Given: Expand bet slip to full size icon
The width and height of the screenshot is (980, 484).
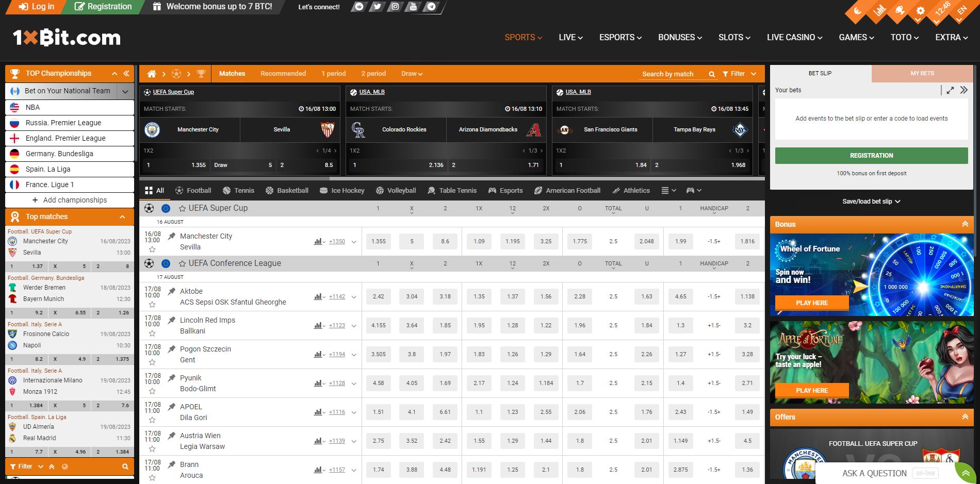Looking at the screenshot, I should tap(950, 90).
